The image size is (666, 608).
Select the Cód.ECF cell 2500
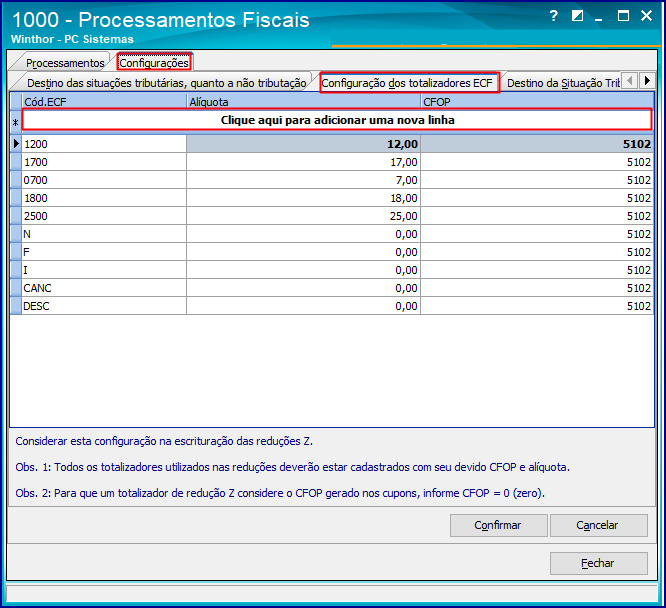104,216
